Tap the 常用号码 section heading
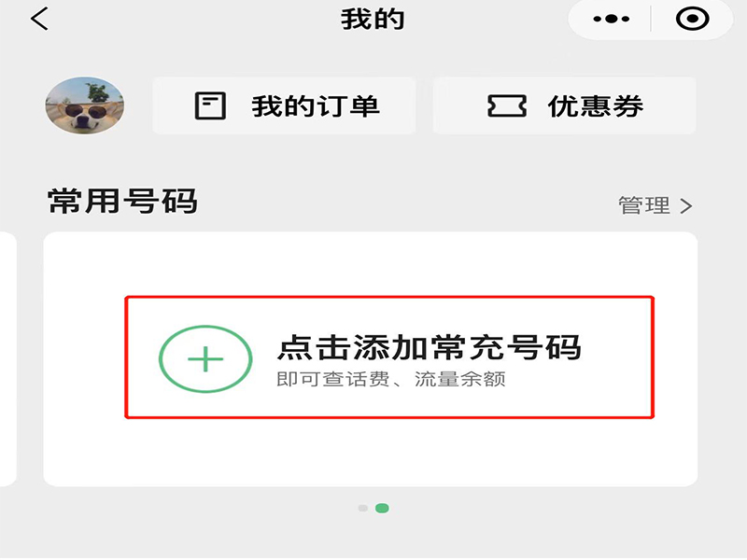 click(x=122, y=201)
